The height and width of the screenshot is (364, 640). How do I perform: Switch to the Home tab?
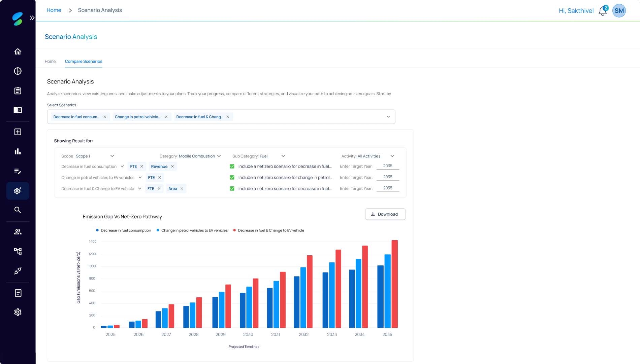pyautogui.click(x=50, y=62)
